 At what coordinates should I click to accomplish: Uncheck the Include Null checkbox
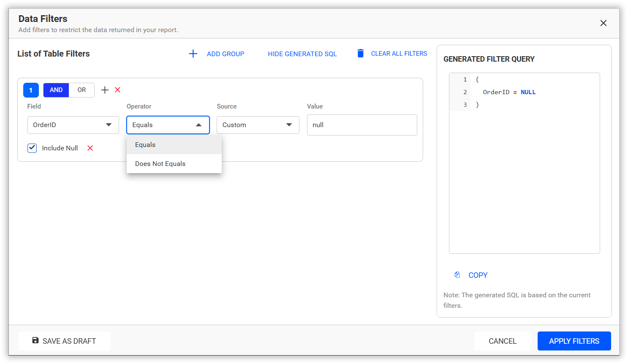32,148
